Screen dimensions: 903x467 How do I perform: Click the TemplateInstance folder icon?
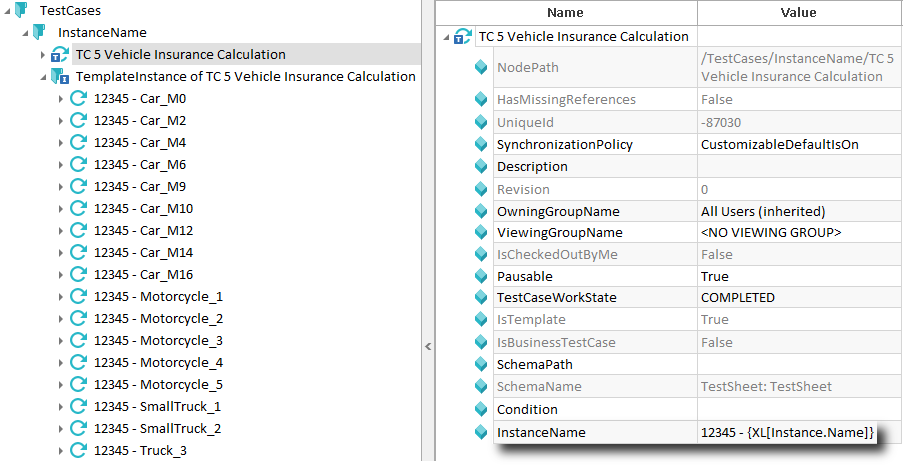point(58,77)
